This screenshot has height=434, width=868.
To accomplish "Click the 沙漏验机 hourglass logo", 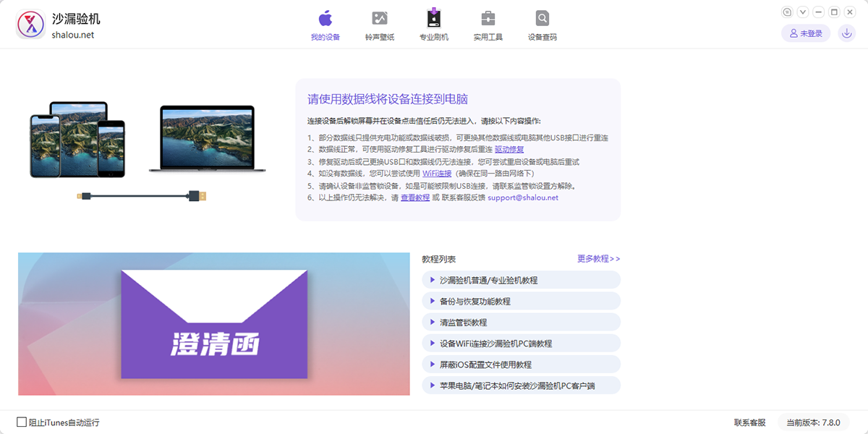I will click(30, 25).
